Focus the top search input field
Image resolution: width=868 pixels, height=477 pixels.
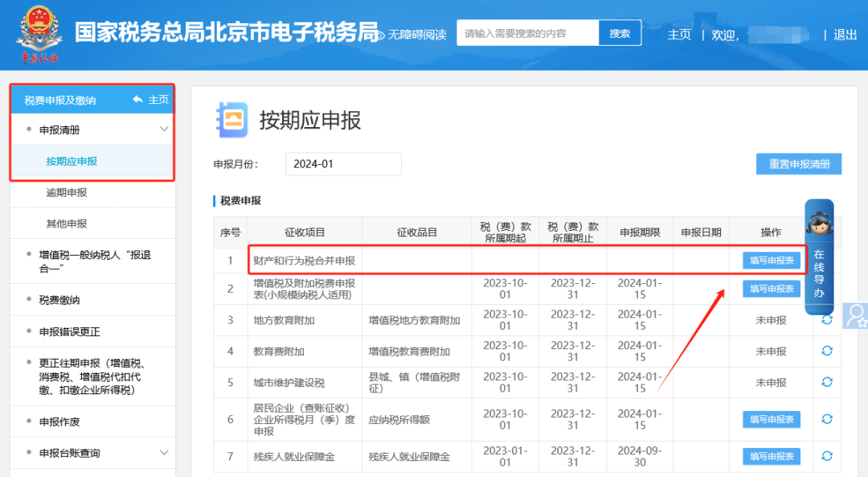tap(527, 34)
